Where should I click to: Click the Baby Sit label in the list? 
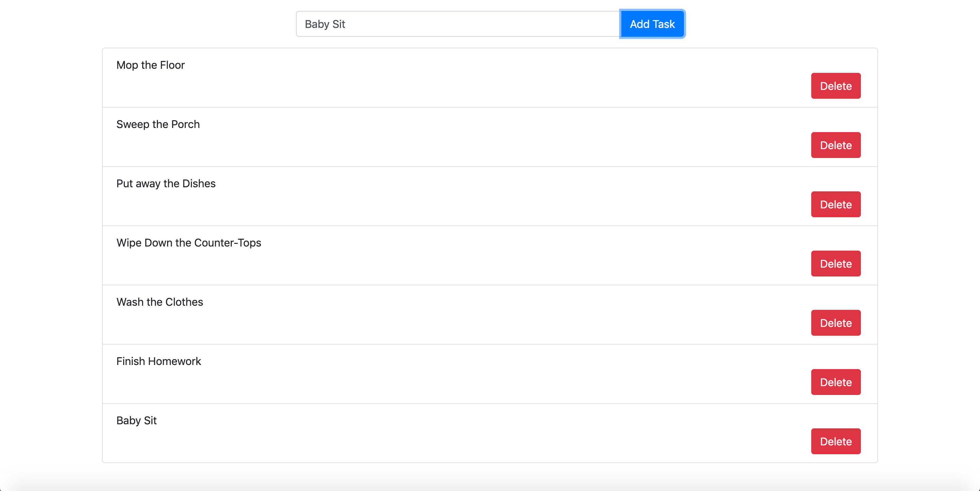[x=136, y=421]
